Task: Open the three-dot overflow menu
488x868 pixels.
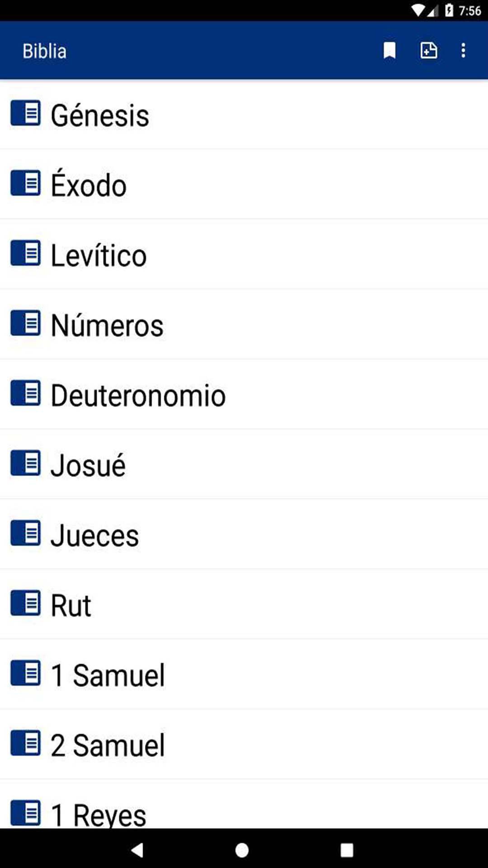Action: [463, 50]
